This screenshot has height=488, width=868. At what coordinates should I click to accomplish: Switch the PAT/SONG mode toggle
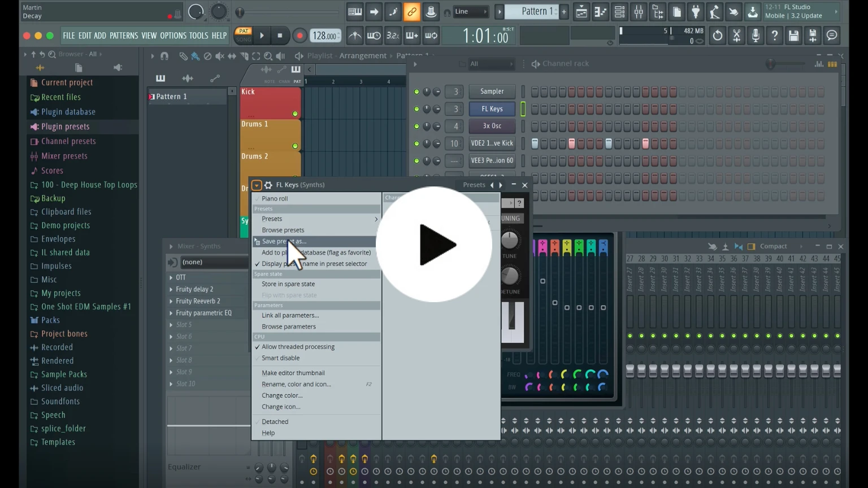[x=244, y=35]
